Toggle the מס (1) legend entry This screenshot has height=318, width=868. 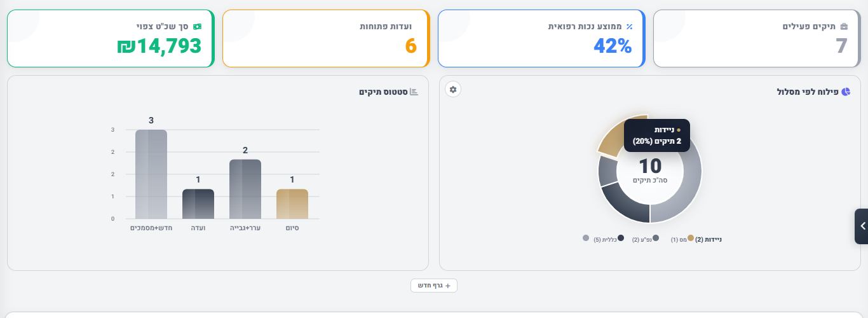tap(679, 239)
